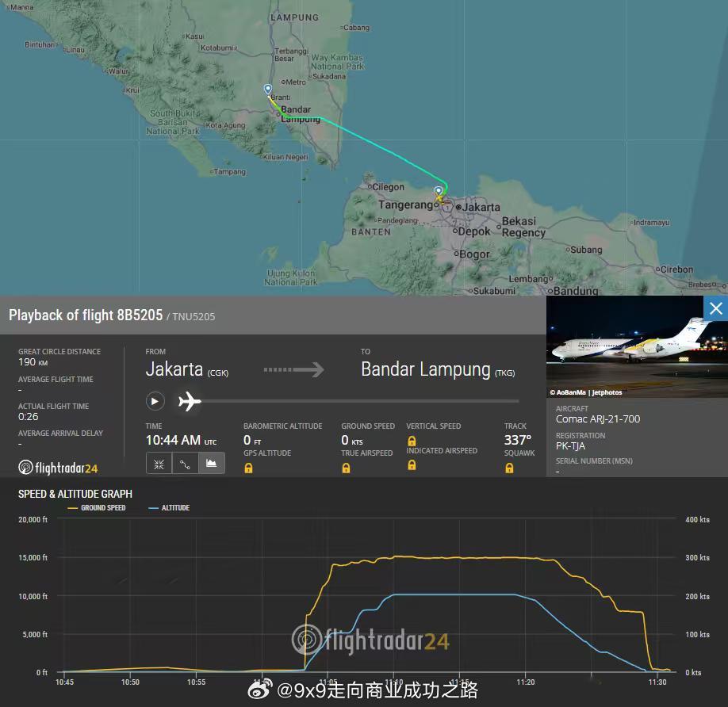The height and width of the screenshot is (707, 728).
Task: Click the Altitude legend entry
Action: [x=169, y=508]
